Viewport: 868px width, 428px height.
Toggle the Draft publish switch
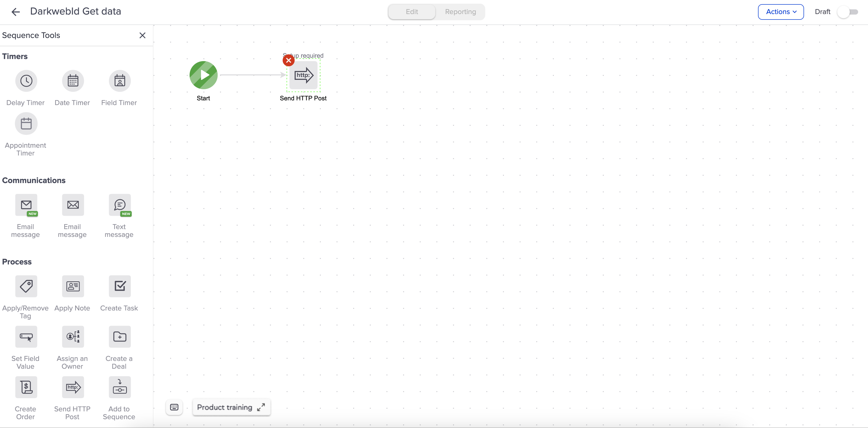[848, 12]
